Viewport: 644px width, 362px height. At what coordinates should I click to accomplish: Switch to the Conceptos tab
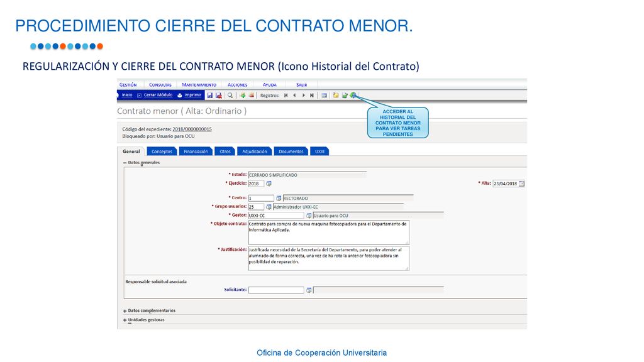click(162, 151)
